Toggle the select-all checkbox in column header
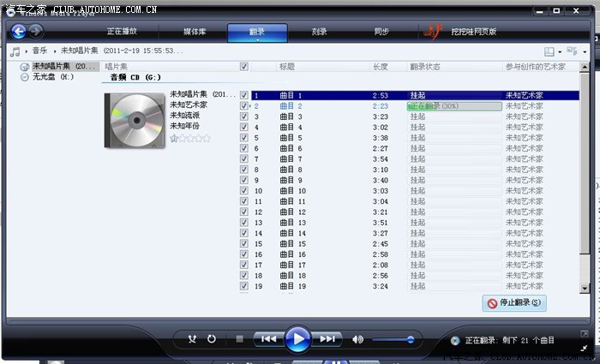600x364 pixels. (x=245, y=66)
